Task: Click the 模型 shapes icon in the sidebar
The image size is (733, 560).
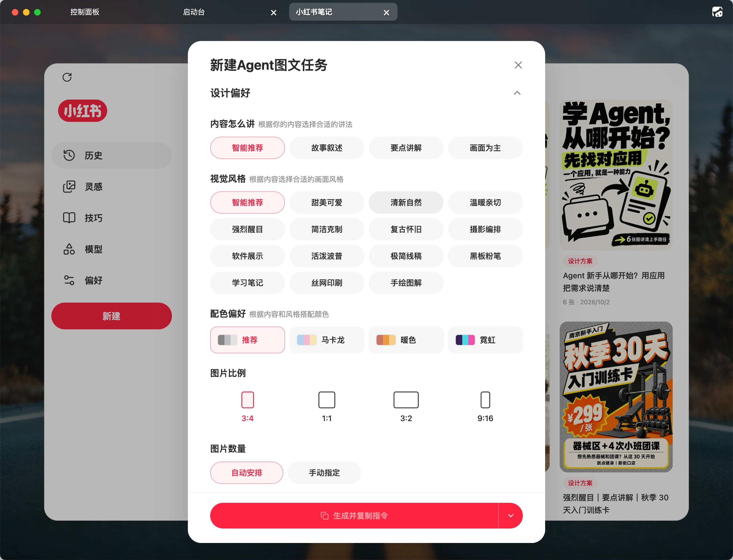Action: (69, 249)
